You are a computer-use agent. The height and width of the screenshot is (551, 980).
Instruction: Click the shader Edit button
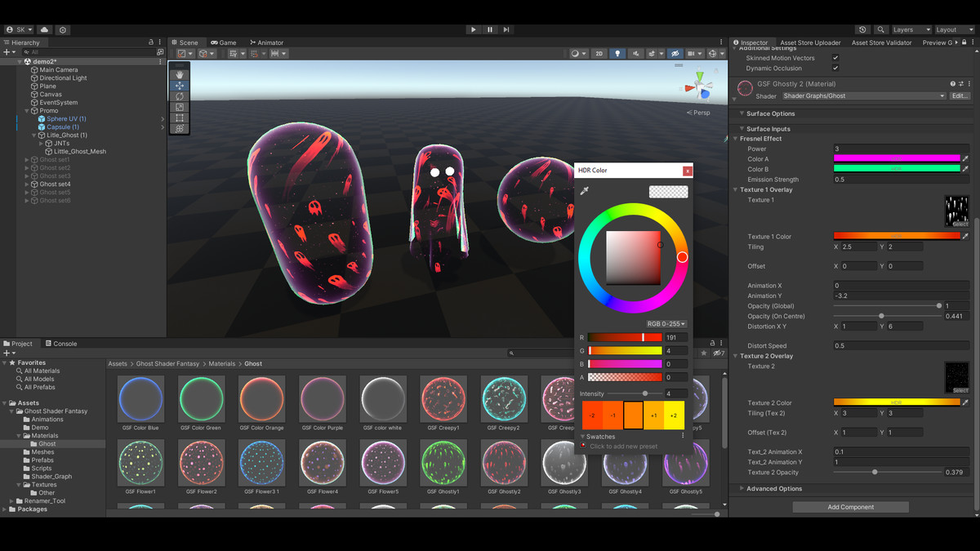point(961,96)
